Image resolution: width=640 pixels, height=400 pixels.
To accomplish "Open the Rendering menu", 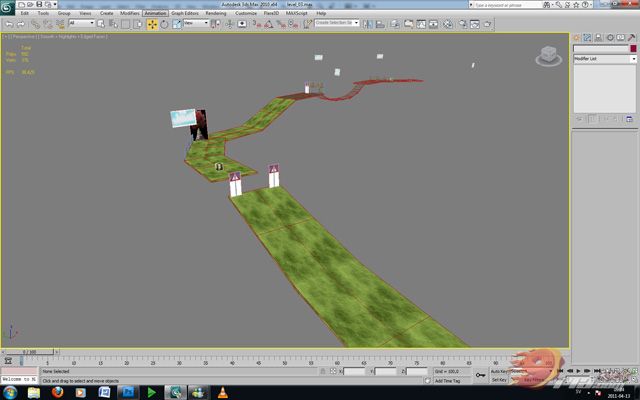I will tap(216, 13).
